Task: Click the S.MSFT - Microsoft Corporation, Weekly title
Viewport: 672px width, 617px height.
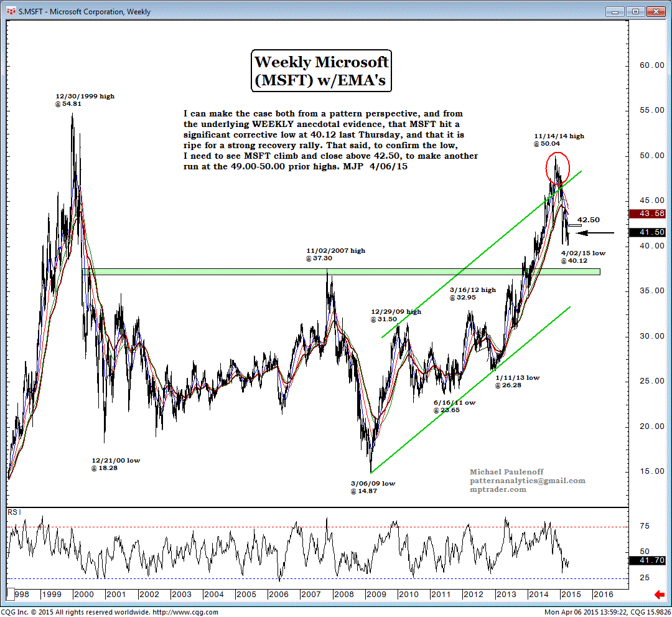Action: point(85,12)
